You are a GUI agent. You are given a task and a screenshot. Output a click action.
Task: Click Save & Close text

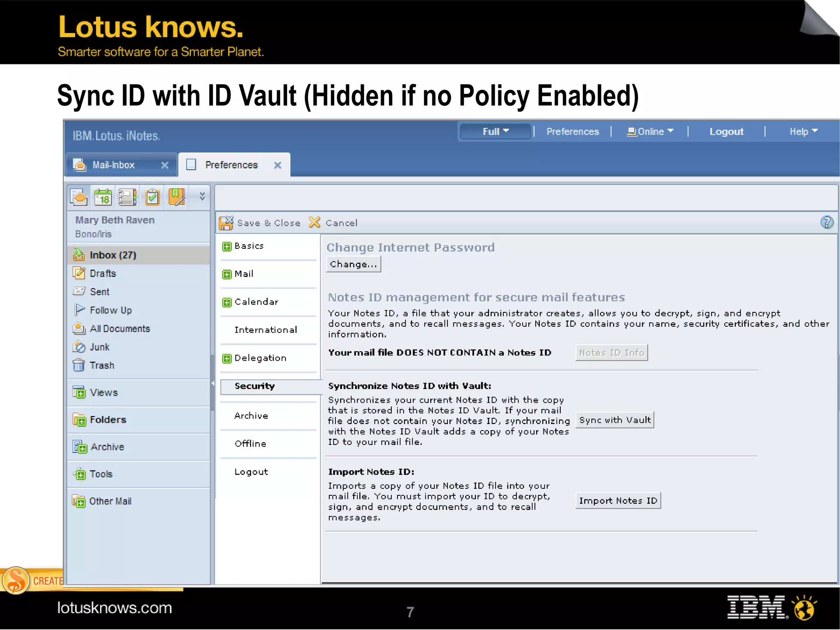269,223
